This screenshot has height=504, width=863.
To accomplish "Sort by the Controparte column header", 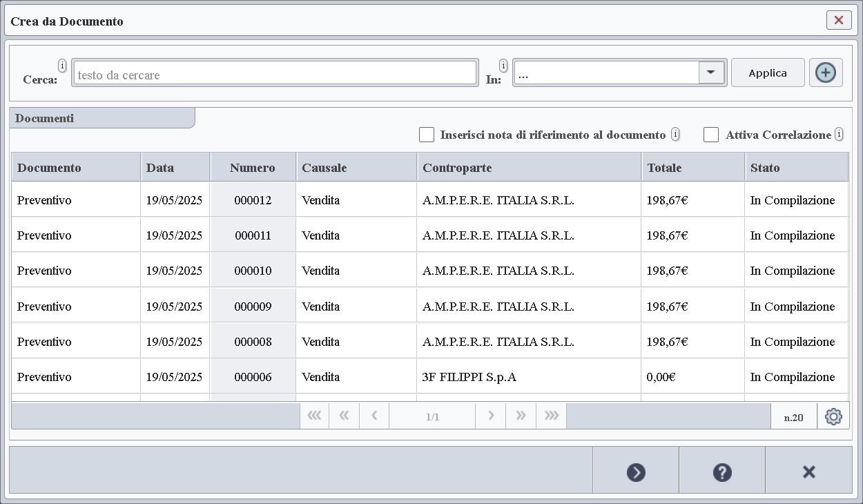I will pos(529,167).
